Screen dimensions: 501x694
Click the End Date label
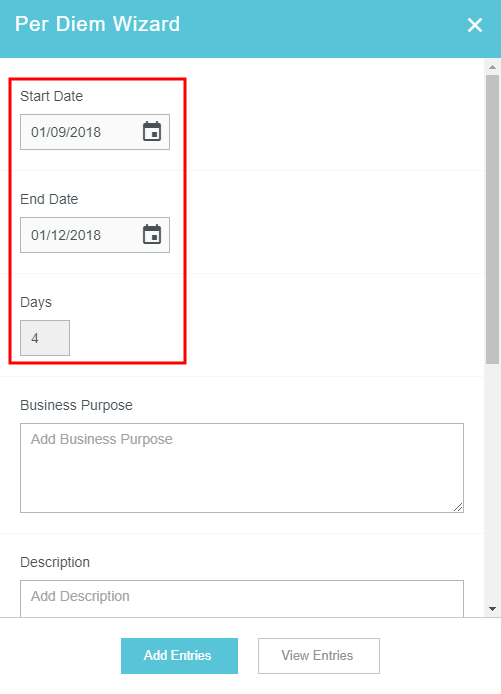coord(49,199)
